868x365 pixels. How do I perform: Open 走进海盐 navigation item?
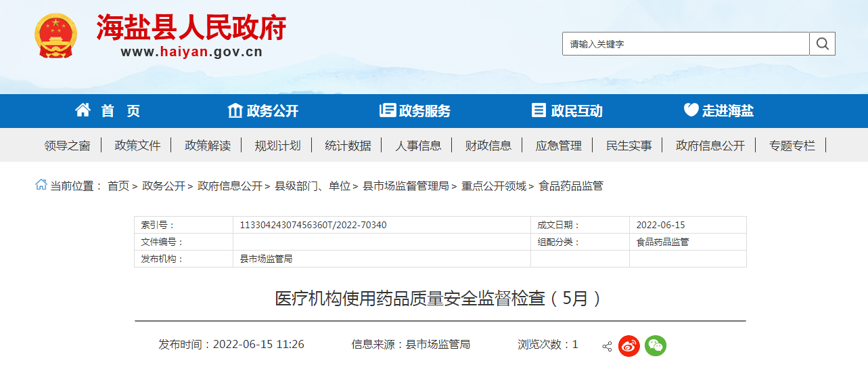click(x=718, y=111)
